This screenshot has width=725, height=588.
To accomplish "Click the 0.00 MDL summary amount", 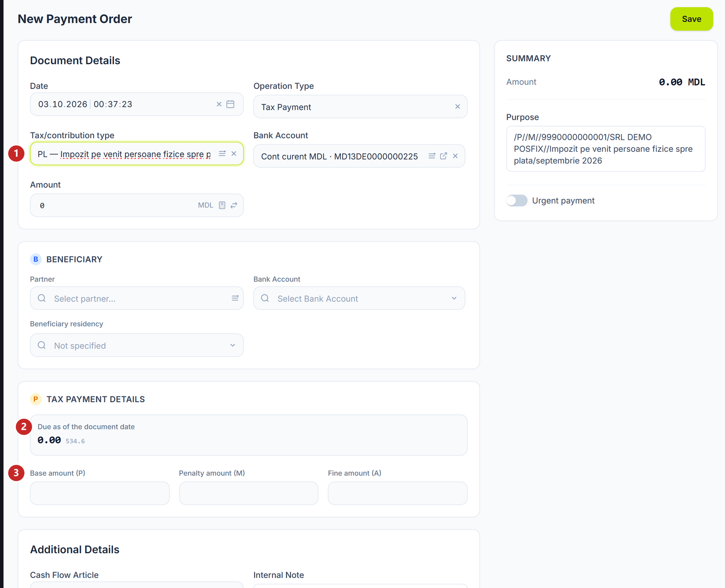I will point(682,82).
